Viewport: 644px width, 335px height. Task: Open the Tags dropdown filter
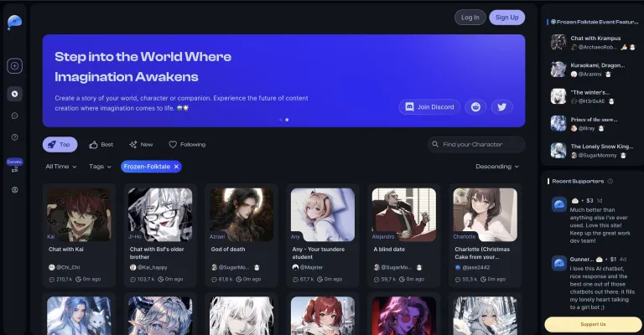[101, 167]
